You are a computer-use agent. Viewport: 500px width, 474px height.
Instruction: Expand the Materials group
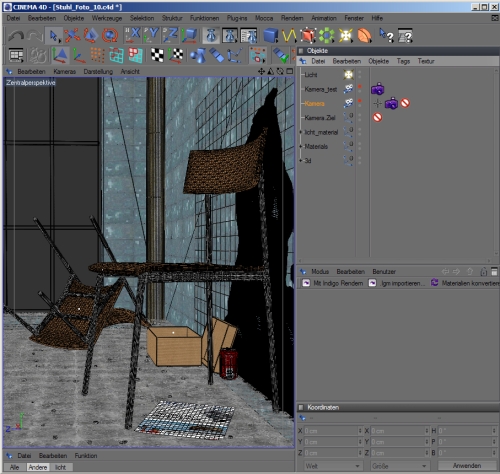click(x=301, y=146)
